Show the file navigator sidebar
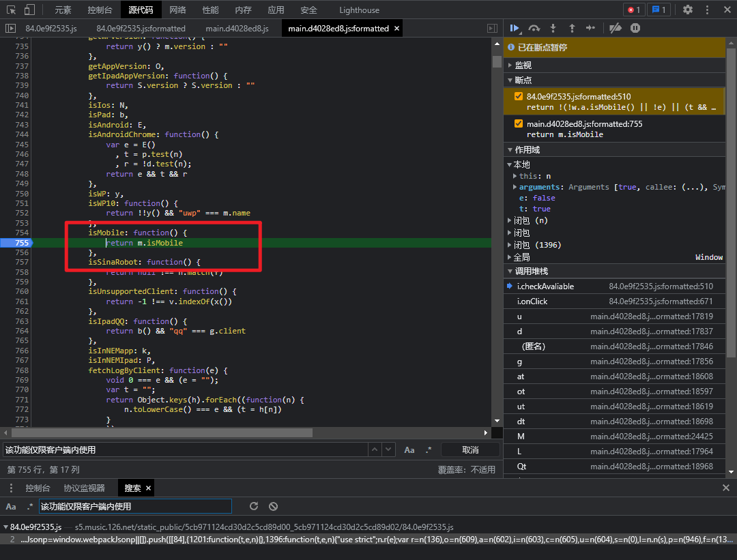This screenshot has width=737, height=560. 10,29
